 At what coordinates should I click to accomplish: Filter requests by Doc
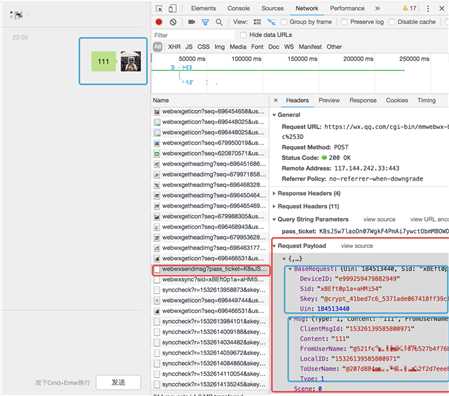click(274, 47)
